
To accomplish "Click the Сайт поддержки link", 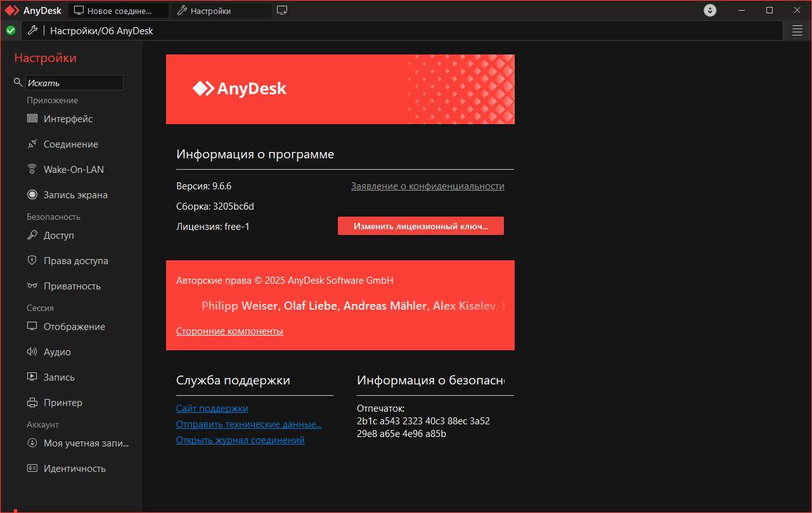I will click(x=212, y=408).
